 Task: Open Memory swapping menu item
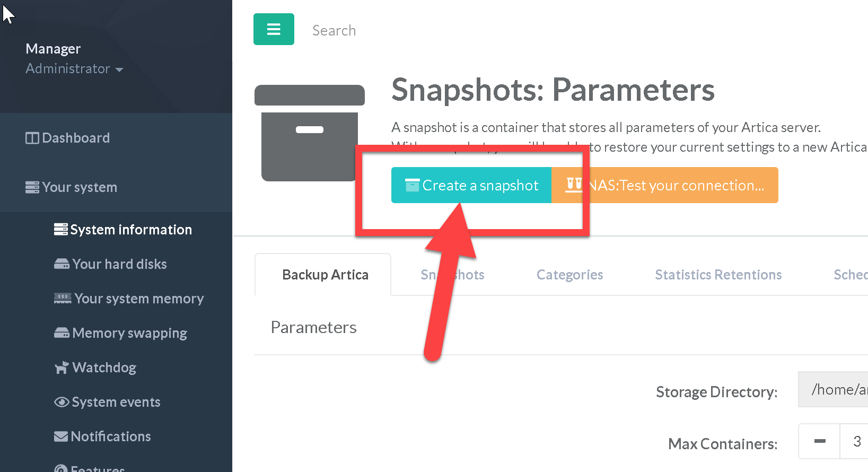[129, 333]
